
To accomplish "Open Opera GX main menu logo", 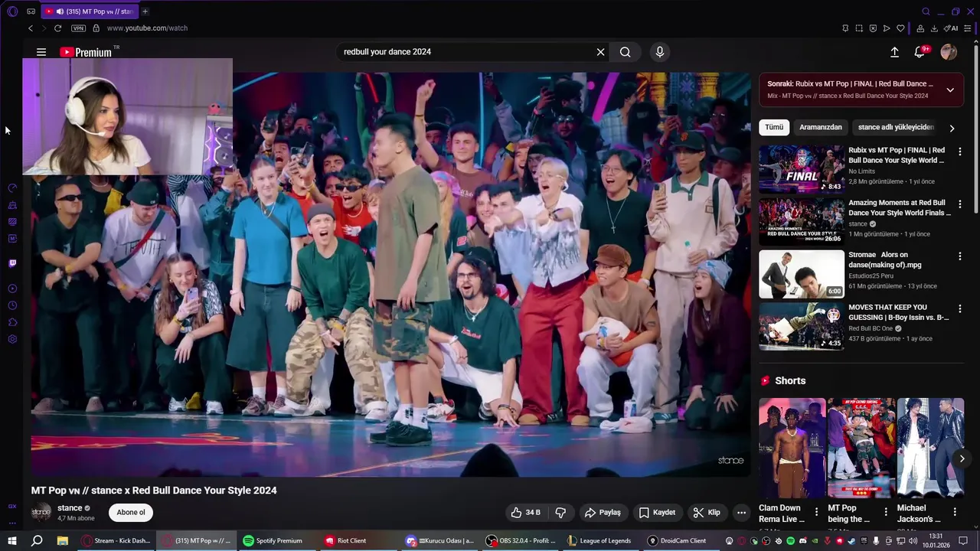I will click(x=12, y=11).
